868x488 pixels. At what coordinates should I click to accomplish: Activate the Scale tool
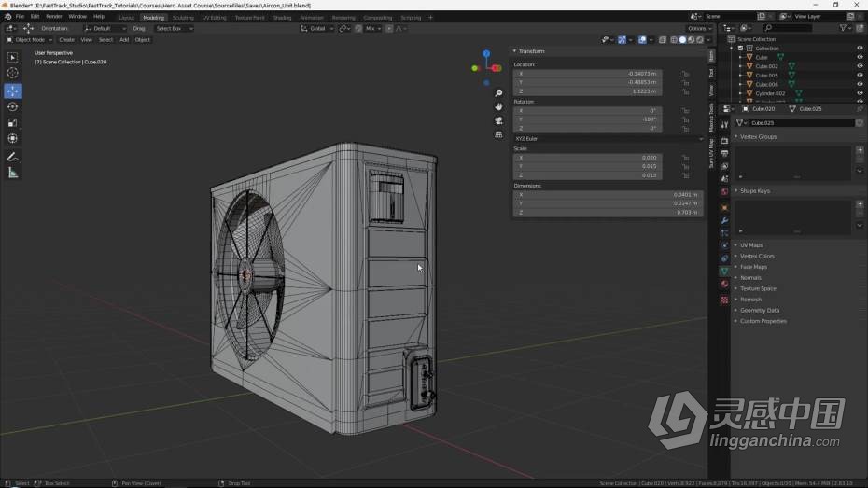pos(13,123)
